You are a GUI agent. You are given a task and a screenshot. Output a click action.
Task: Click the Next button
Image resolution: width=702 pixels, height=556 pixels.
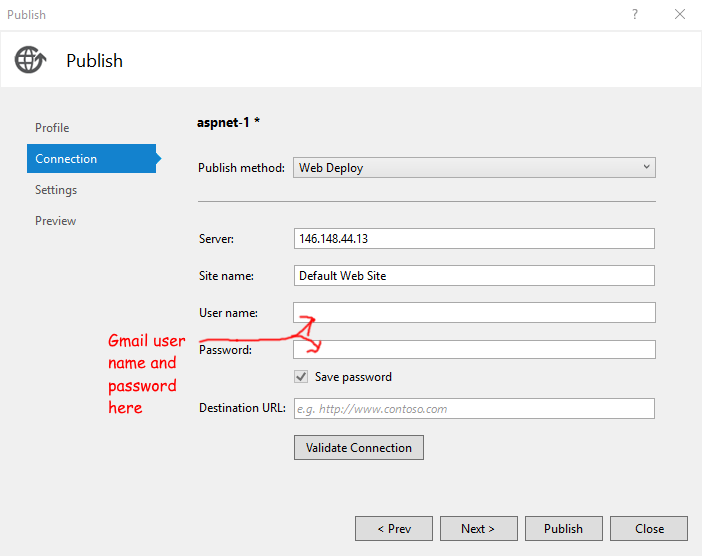pyautogui.click(x=475, y=529)
